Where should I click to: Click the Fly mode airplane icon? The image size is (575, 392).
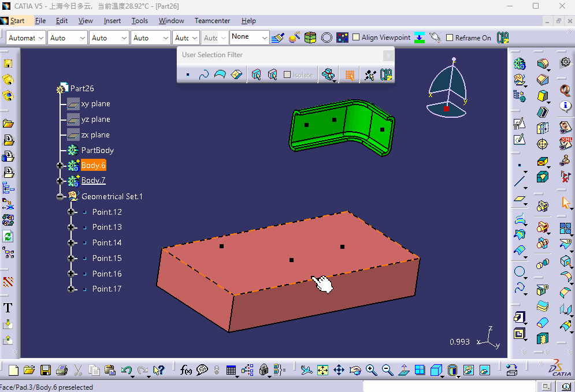[x=306, y=371]
